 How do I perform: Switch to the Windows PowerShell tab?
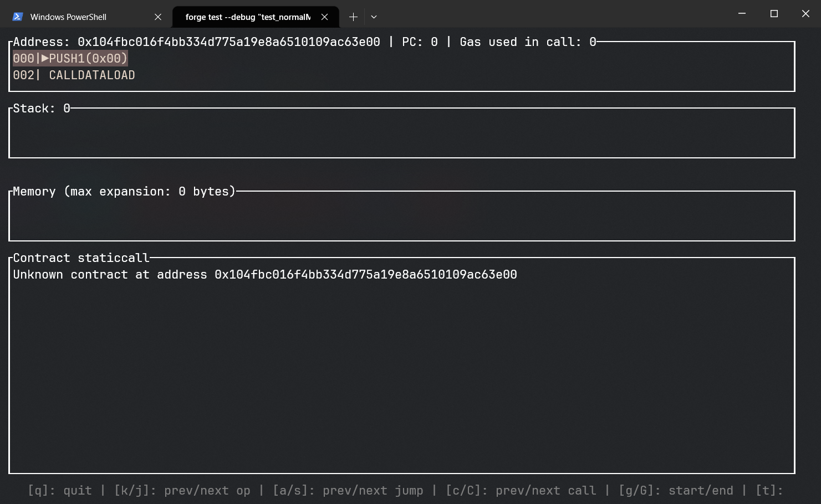pyautogui.click(x=86, y=17)
